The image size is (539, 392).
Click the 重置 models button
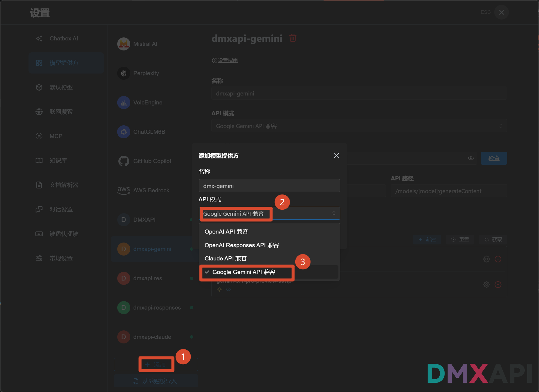[x=460, y=240]
